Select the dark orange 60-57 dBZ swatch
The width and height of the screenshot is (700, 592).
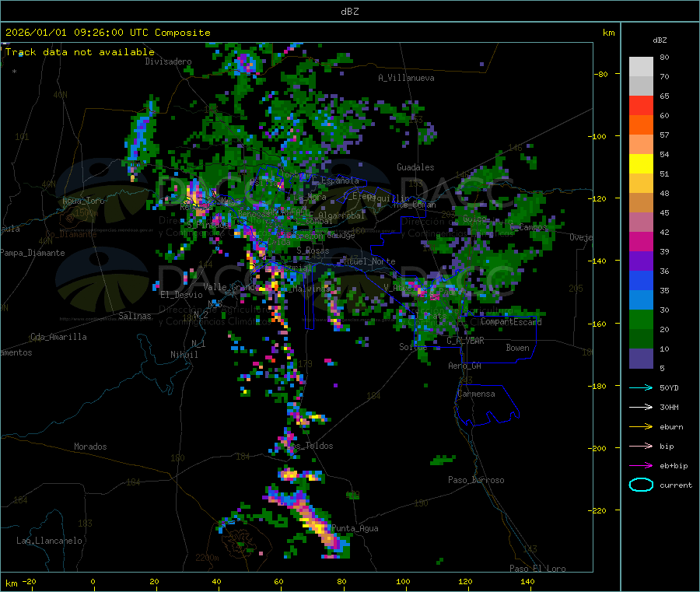(641, 125)
